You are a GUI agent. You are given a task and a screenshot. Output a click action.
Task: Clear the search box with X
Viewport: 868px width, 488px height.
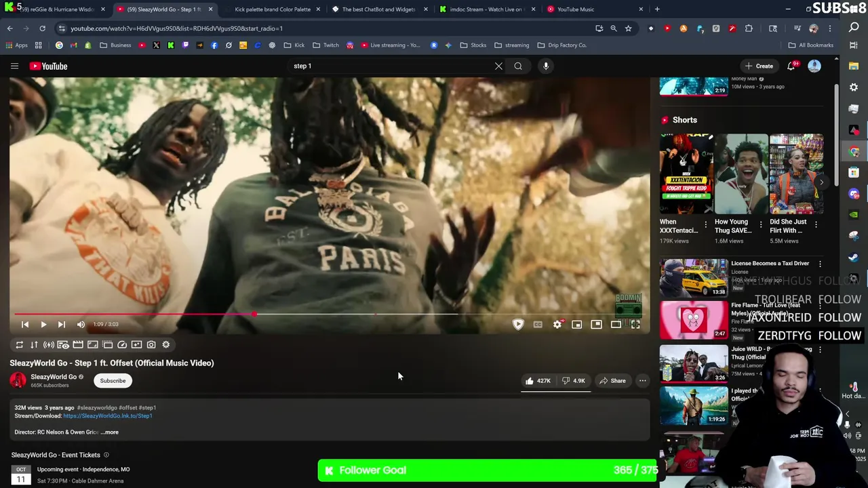coord(498,66)
